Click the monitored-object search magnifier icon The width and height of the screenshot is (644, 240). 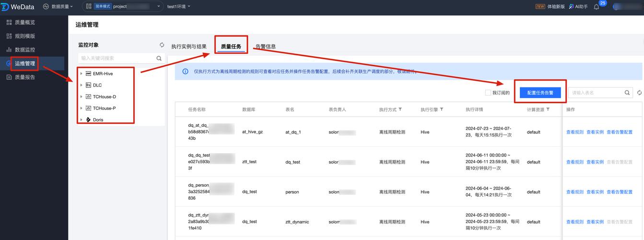[159, 58]
